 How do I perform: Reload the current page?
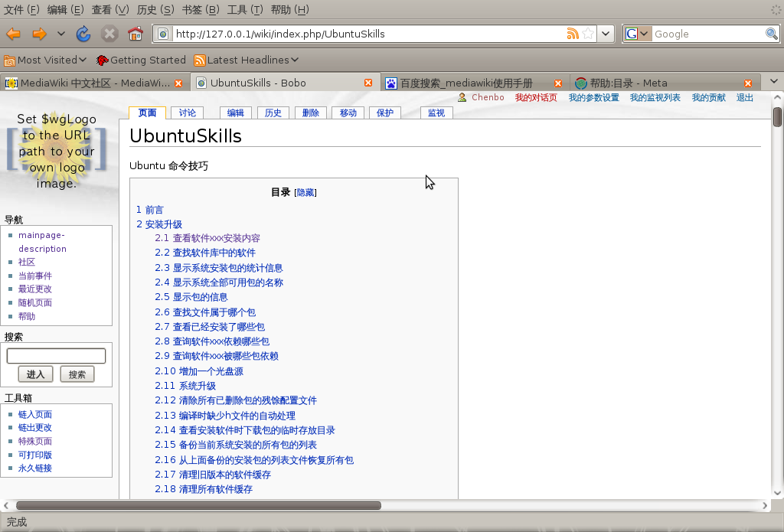point(83,34)
